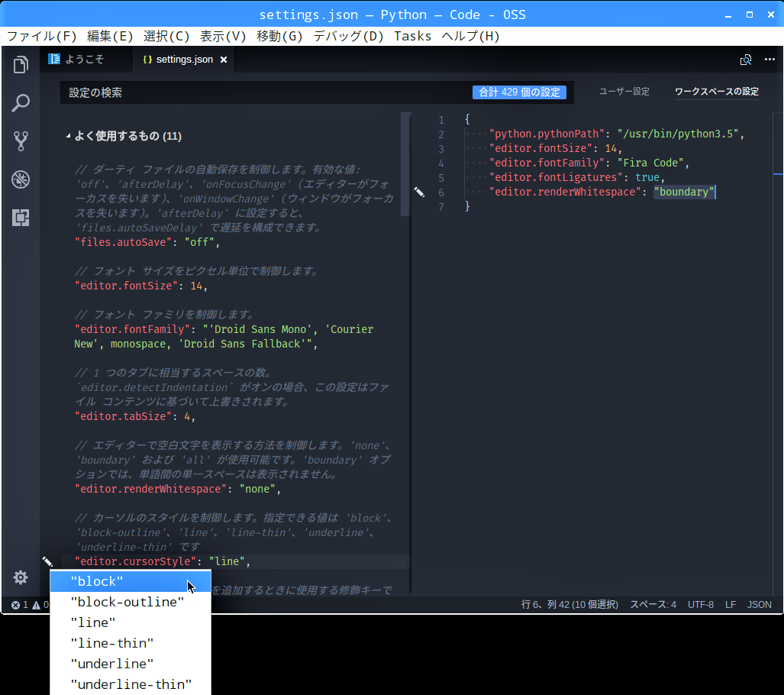Change indentation via スペース: 4 status item
Screen dimensions: 784x695
pyautogui.click(x=653, y=605)
